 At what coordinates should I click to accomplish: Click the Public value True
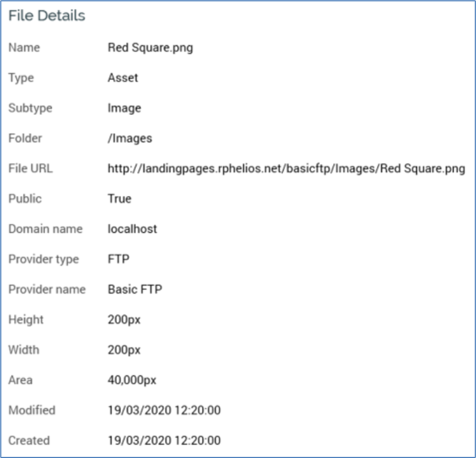tap(120, 198)
